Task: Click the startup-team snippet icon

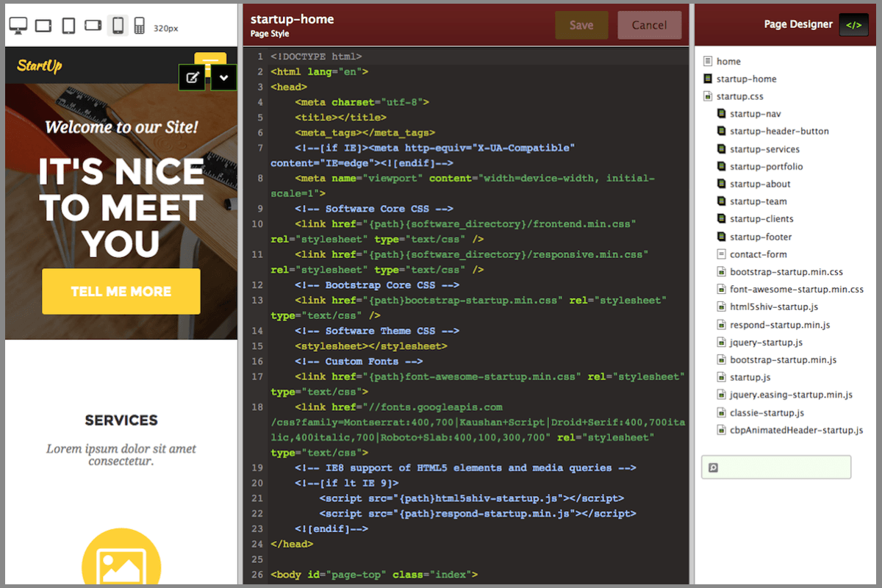Action: (x=721, y=201)
